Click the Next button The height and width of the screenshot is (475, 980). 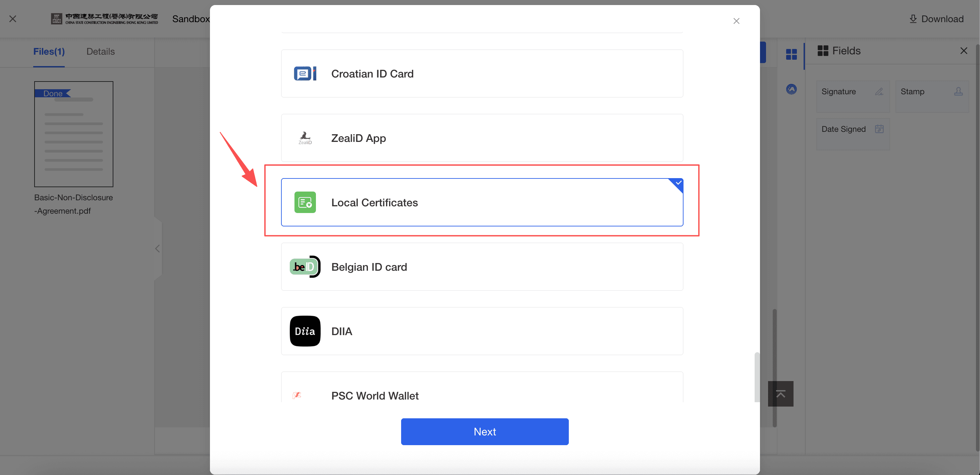[484, 432]
